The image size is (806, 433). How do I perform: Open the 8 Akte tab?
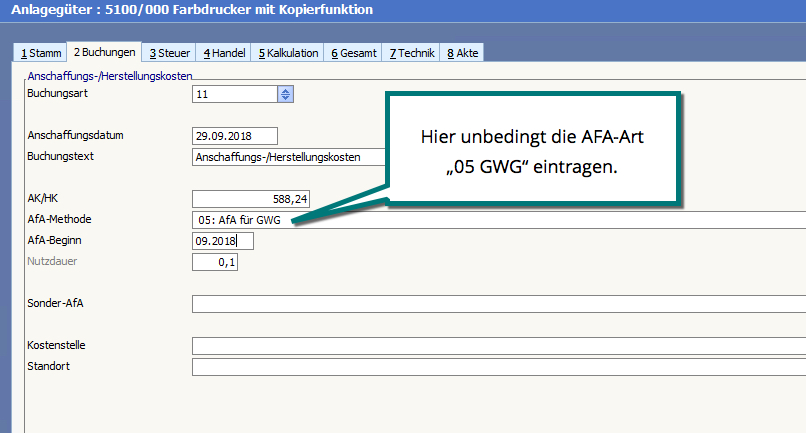click(x=465, y=53)
